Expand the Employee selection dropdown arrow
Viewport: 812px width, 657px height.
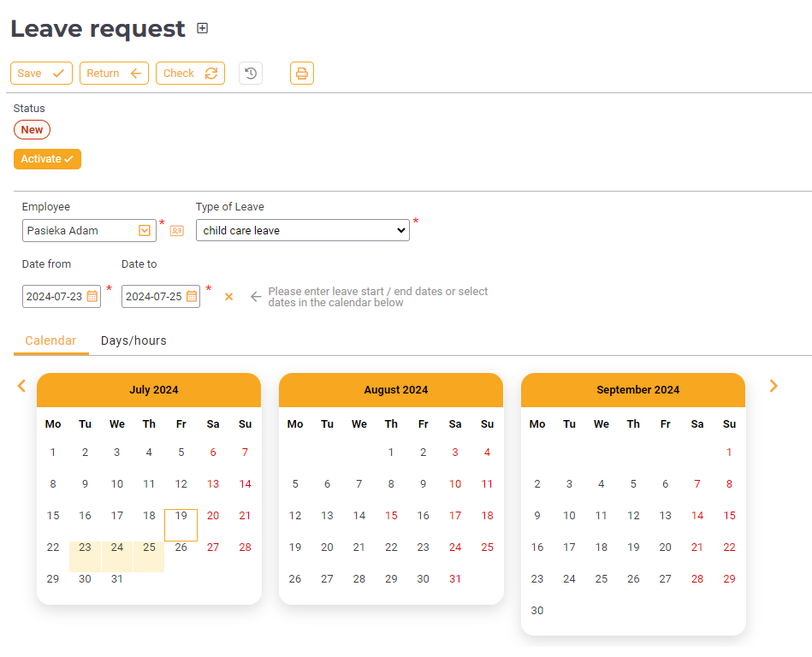coord(145,230)
